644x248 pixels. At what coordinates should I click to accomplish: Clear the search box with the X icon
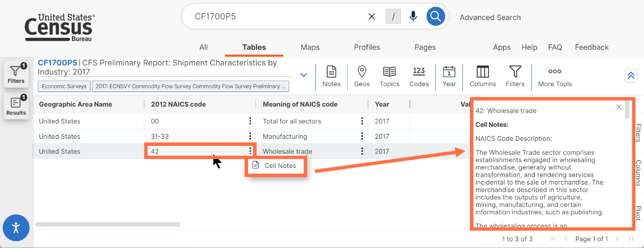[372, 17]
